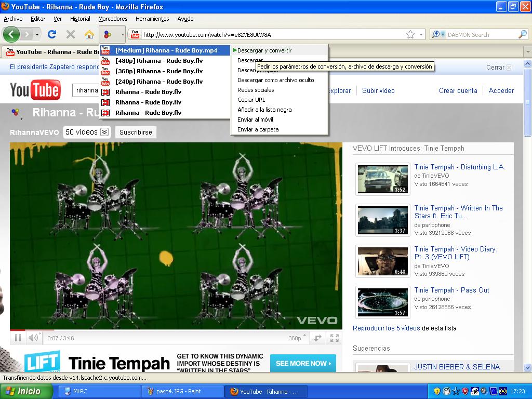The width and height of the screenshot is (532, 399).
Task: Click the video progress bar
Action: (176, 330)
